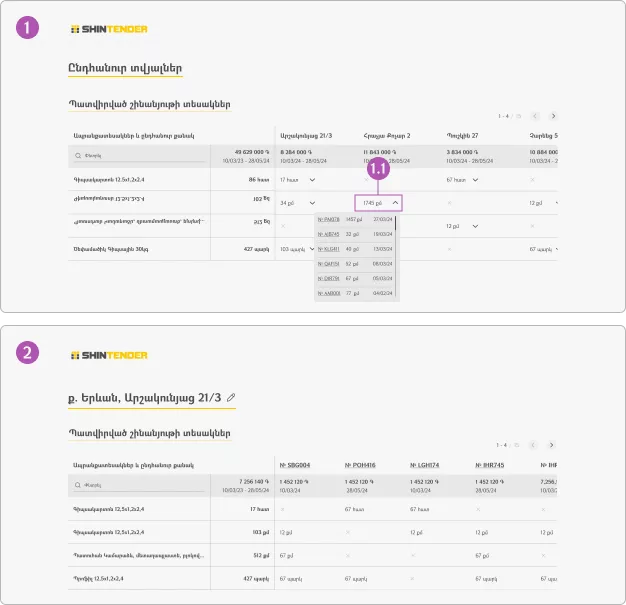The image size is (626, 605).
Task: Go to next page in bottom table
Action: (x=553, y=444)
